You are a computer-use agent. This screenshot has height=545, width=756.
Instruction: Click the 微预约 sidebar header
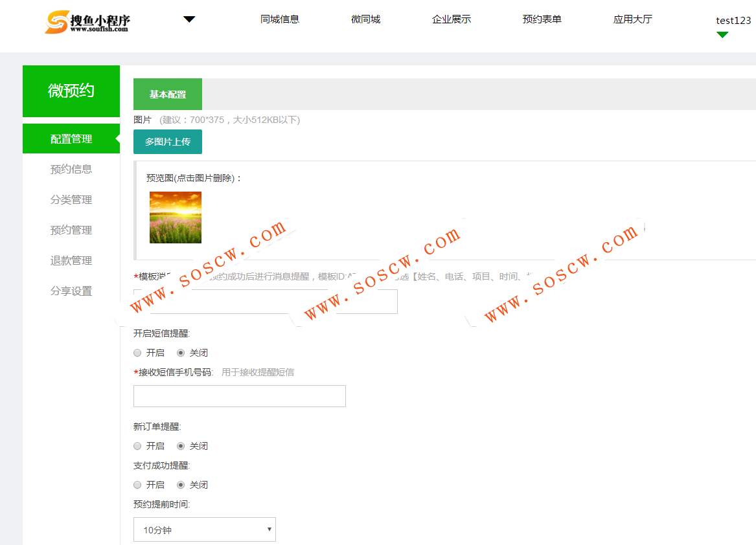click(x=71, y=91)
